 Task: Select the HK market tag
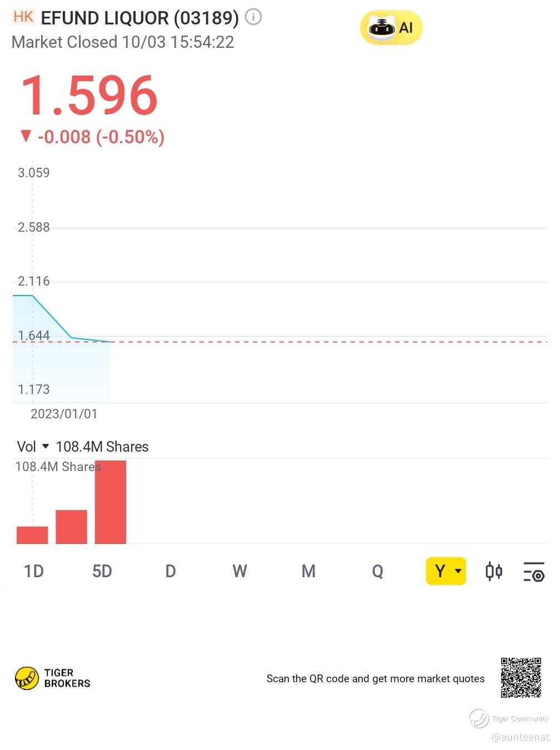[x=23, y=17]
